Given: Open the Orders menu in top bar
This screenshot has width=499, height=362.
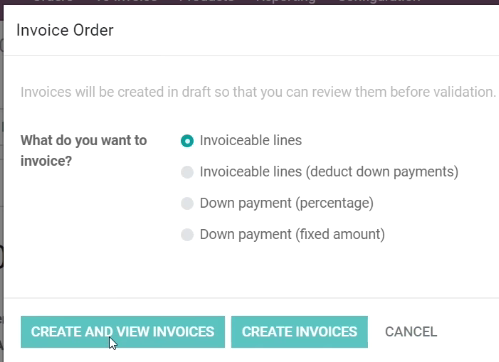Looking at the screenshot, I should pos(53,2).
